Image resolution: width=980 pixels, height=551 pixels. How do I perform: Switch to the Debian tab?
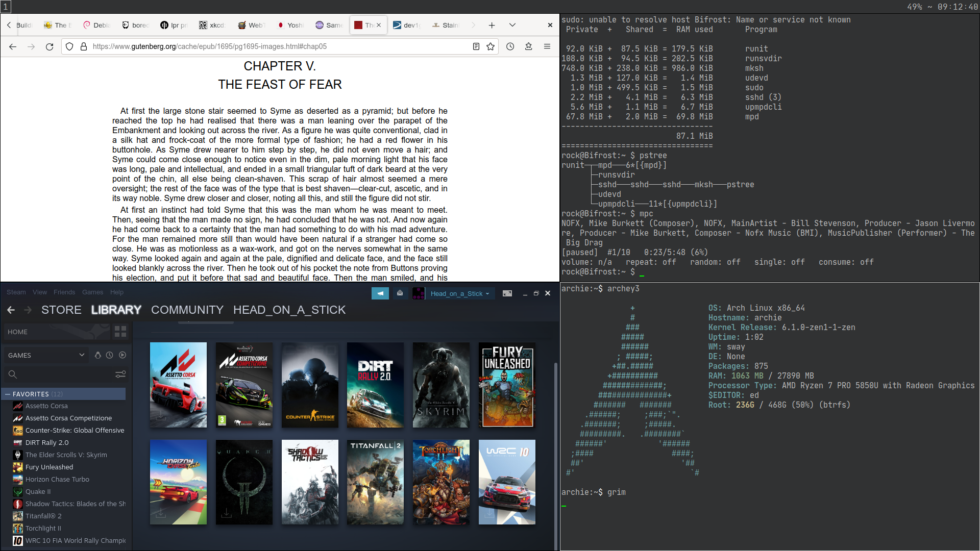(x=97, y=25)
